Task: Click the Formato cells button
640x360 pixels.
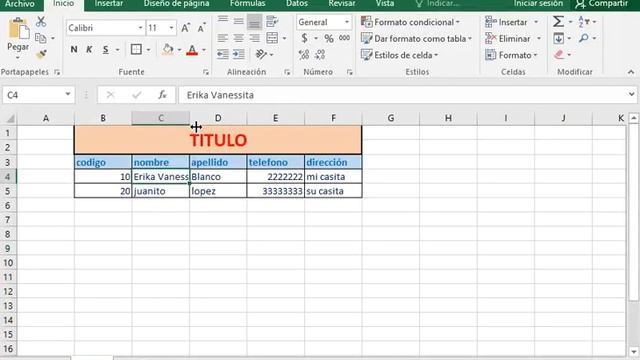Action: [x=511, y=55]
